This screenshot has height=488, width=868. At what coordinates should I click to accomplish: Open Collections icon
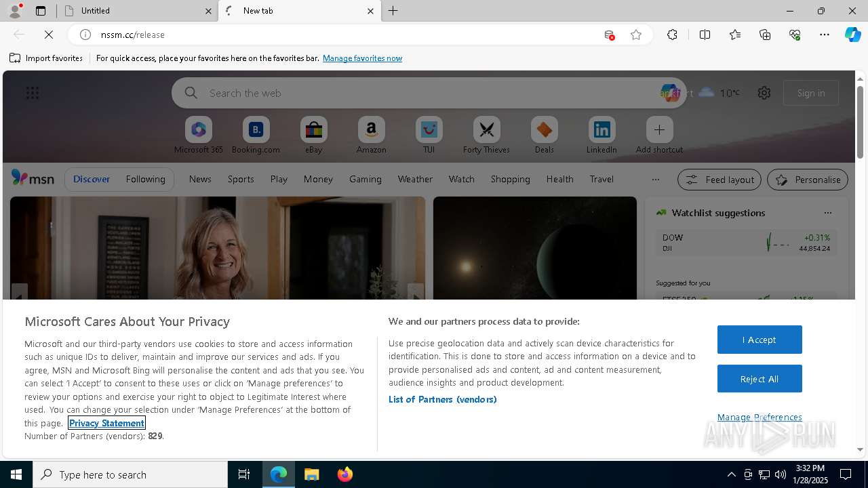click(x=765, y=35)
